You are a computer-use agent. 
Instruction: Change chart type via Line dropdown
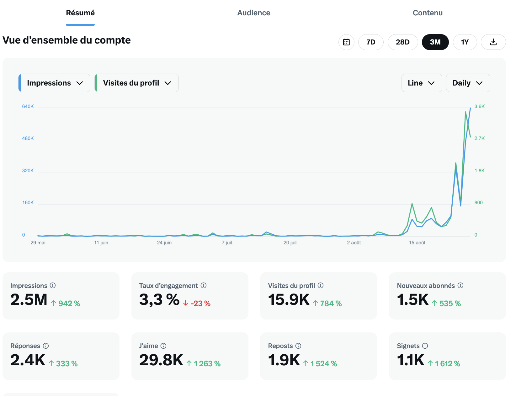point(421,83)
